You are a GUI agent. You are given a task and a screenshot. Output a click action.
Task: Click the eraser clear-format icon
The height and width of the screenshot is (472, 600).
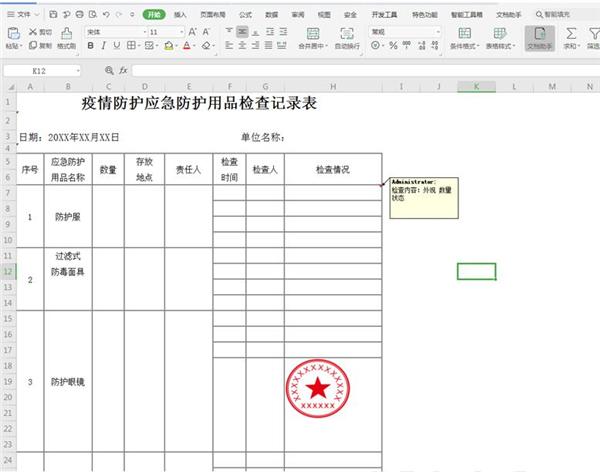pyautogui.click(x=206, y=46)
